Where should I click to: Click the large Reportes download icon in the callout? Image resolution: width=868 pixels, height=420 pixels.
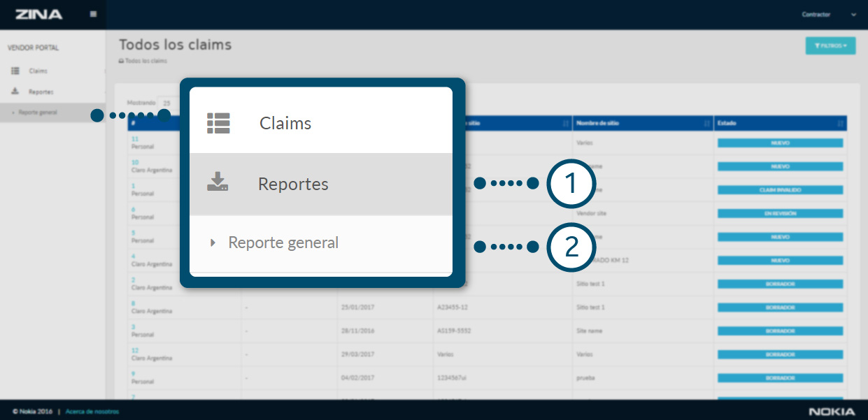218,183
